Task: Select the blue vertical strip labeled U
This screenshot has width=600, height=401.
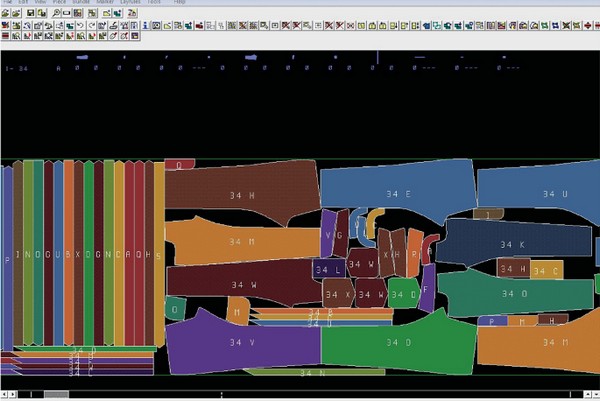Action: click(x=58, y=253)
